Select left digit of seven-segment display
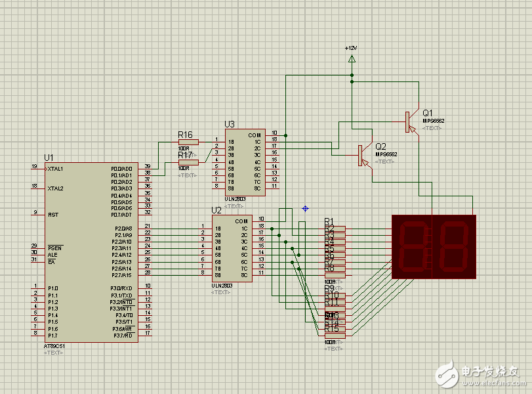Viewport: 532px width, 394px height. click(412, 247)
